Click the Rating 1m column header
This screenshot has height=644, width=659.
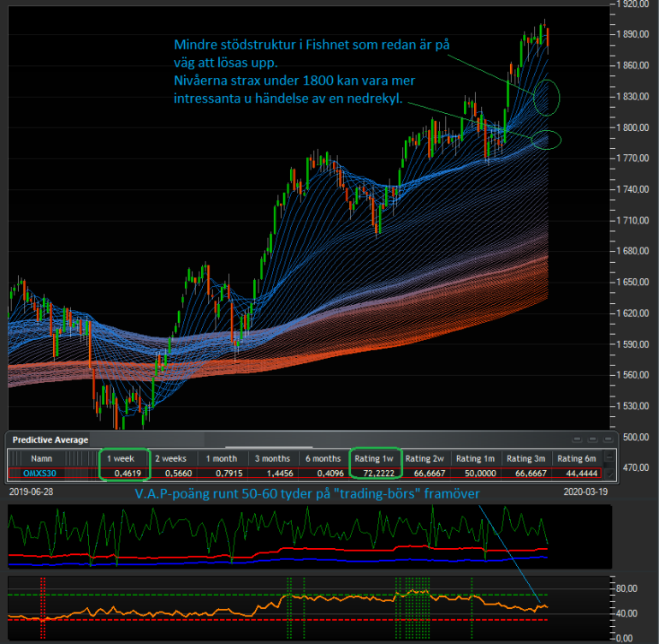point(475,458)
